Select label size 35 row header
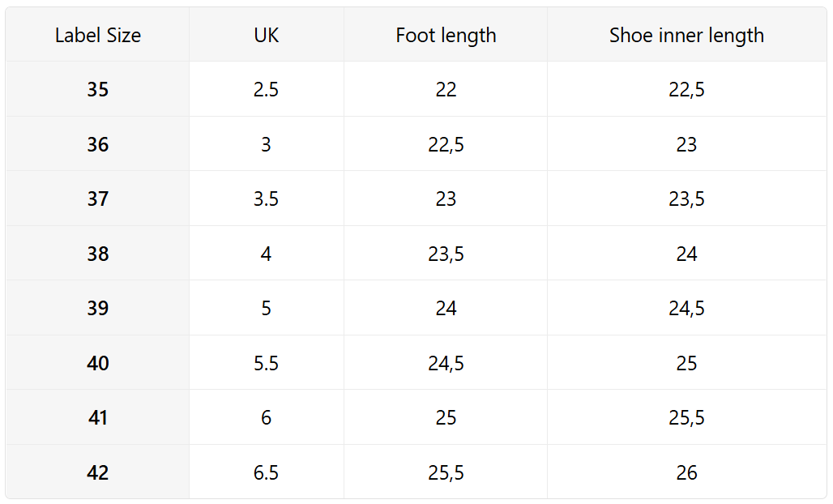 (98, 90)
